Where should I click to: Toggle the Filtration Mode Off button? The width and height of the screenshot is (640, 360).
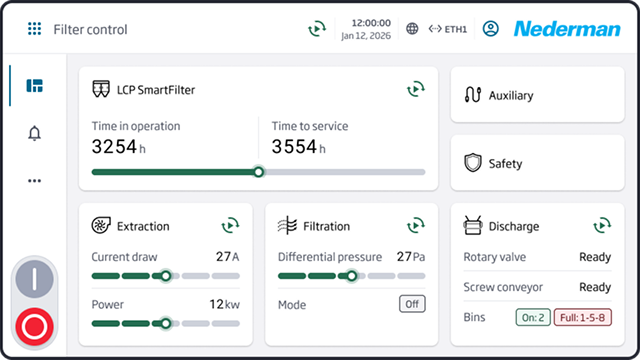[x=412, y=304]
